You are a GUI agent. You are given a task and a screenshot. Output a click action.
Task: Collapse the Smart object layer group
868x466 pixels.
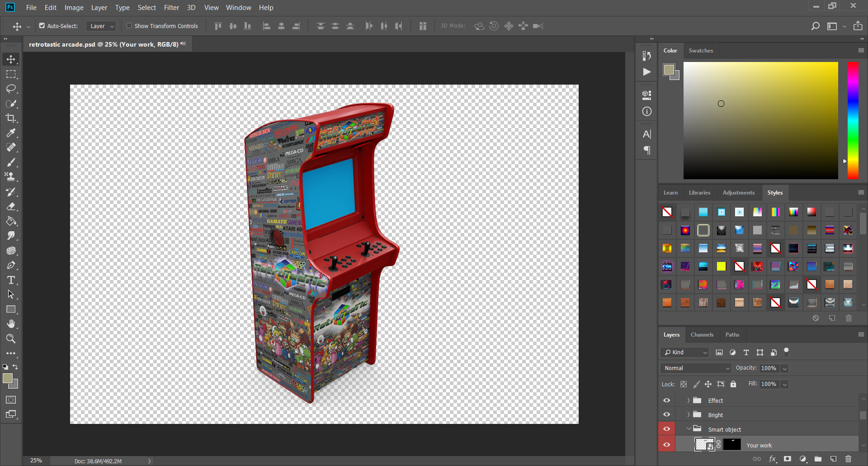pyautogui.click(x=689, y=429)
